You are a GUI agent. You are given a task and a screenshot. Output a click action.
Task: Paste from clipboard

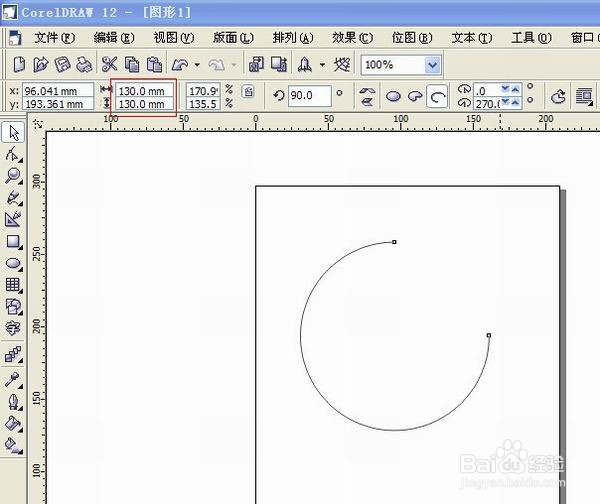(x=154, y=64)
